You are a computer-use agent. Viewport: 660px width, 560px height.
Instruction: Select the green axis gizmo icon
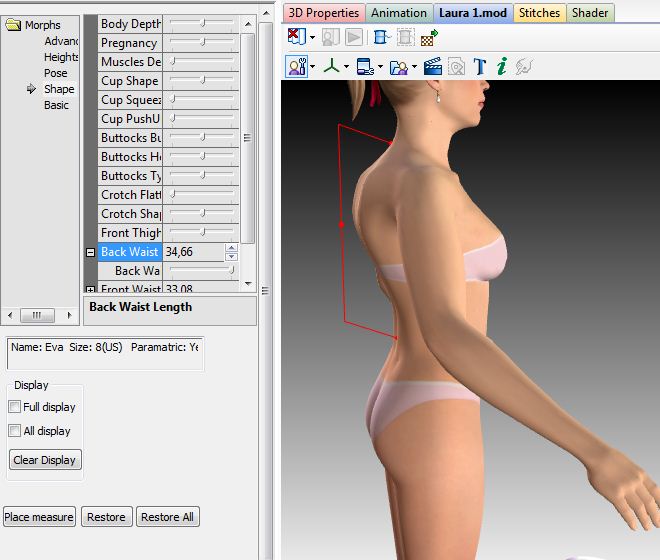point(331,67)
